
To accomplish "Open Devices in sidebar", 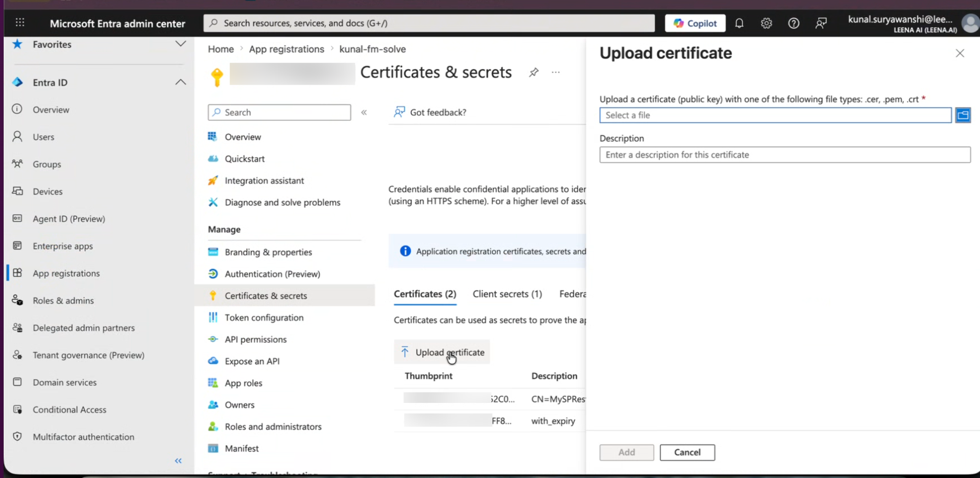I will [48, 191].
